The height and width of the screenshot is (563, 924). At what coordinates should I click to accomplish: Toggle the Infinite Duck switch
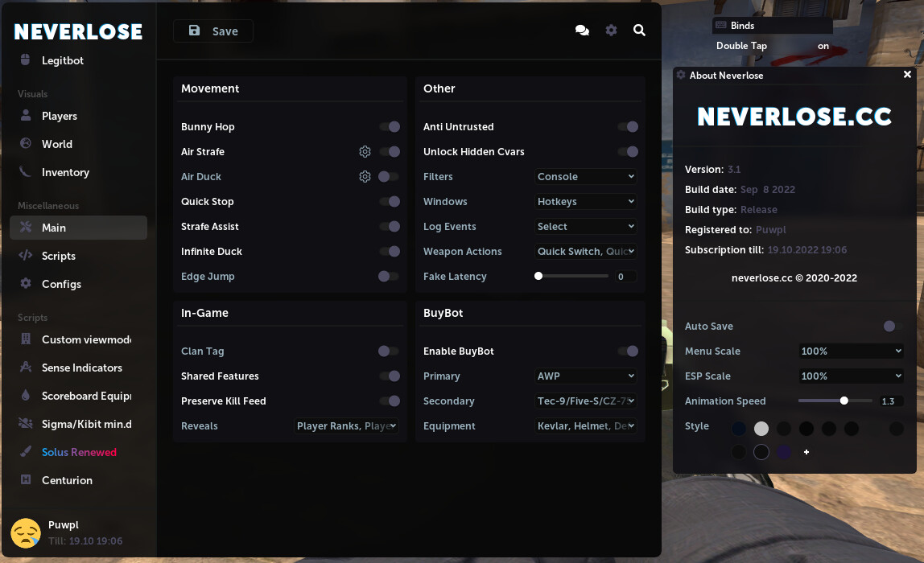pos(390,252)
